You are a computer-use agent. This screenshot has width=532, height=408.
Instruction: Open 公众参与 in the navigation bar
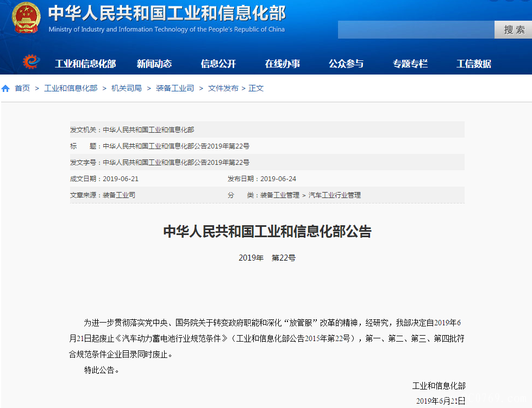(x=346, y=64)
